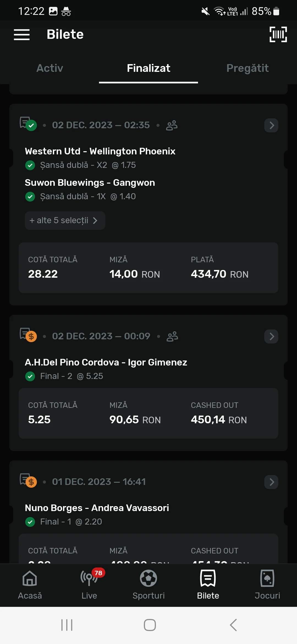297x644 pixels.
Task: Tap the barcode scanner icon
Action: 278,34
